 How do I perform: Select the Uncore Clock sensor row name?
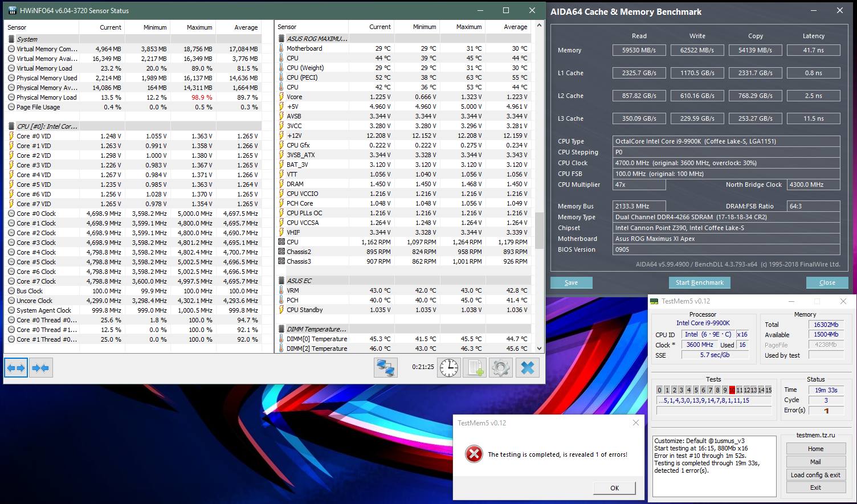34,301
